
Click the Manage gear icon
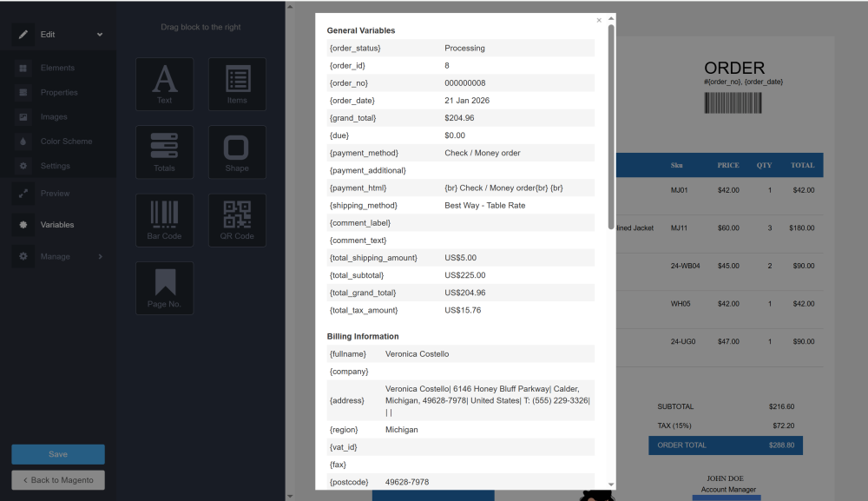tap(23, 256)
